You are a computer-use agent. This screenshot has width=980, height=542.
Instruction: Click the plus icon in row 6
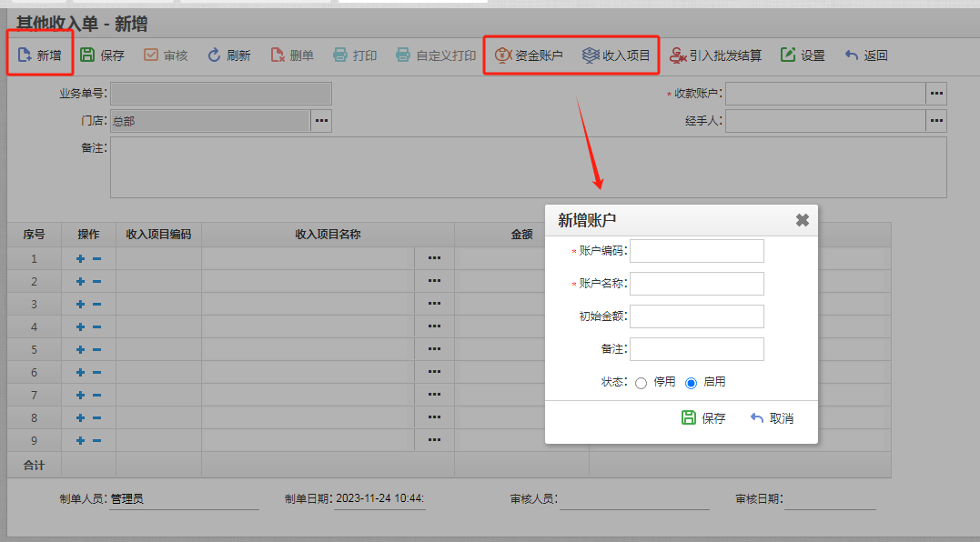pyautogui.click(x=81, y=372)
